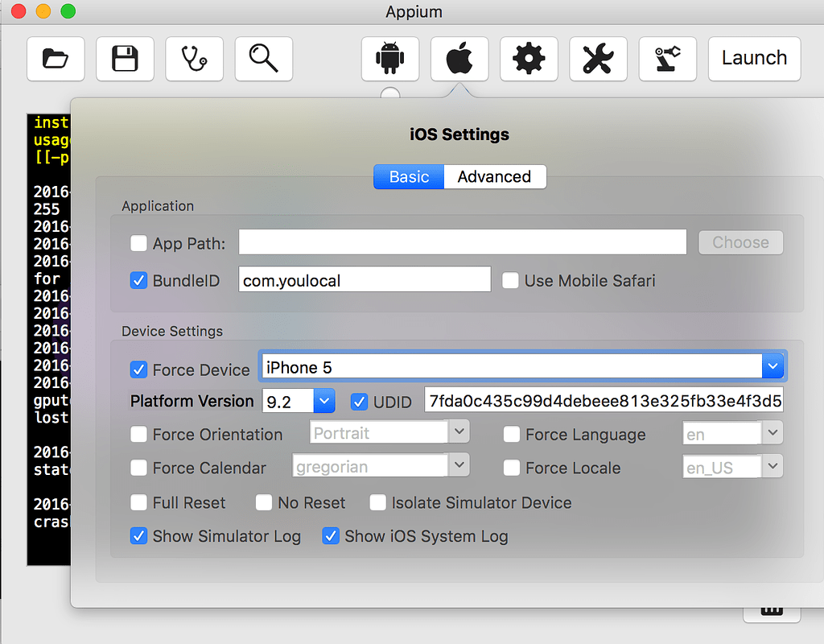Open the Appium Doctor stethoscope icon
Viewport: 824px width, 644px height.
[194, 58]
